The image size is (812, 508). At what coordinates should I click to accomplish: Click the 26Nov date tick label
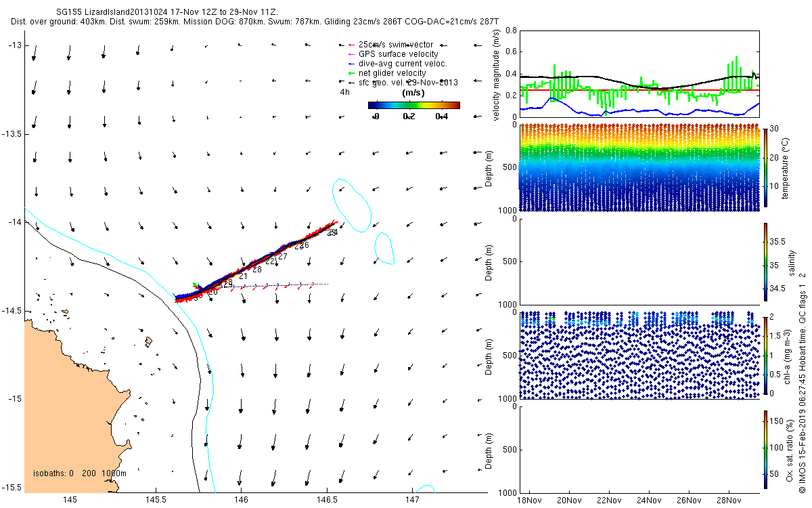click(x=689, y=501)
